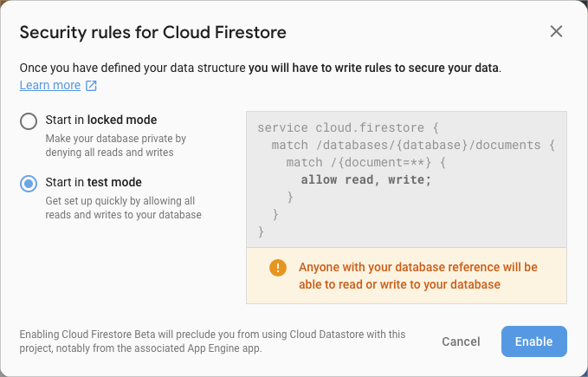
Task: Close the Security rules dialog
Action: point(556,32)
